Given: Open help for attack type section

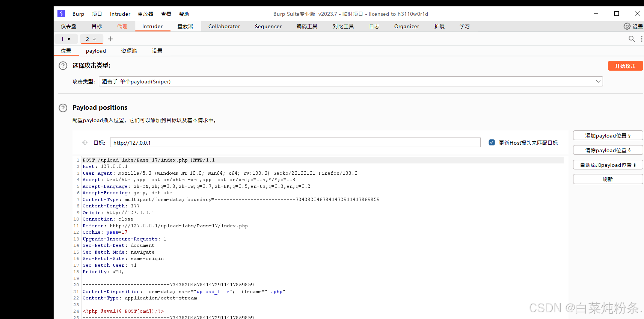Looking at the screenshot, I should click(63, 66).
